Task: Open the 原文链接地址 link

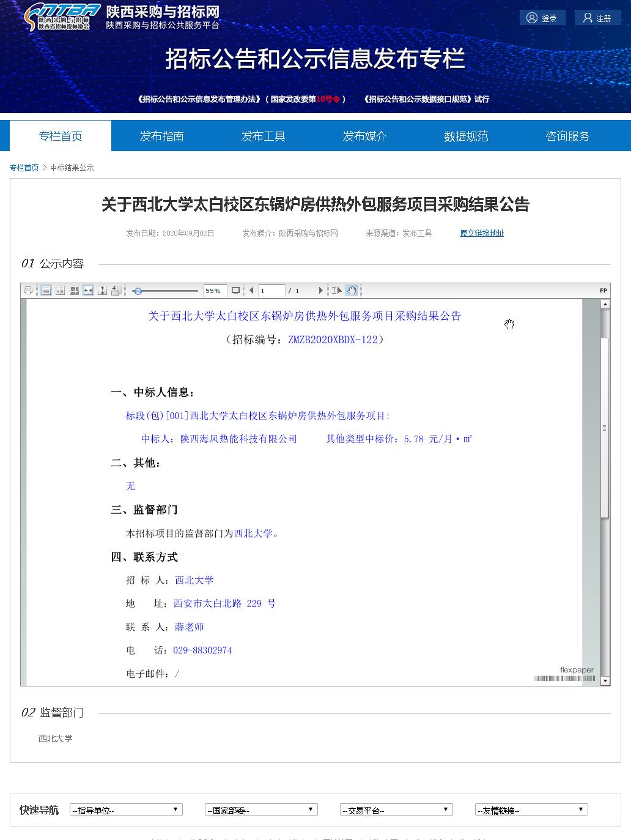Action: [482, 233]
